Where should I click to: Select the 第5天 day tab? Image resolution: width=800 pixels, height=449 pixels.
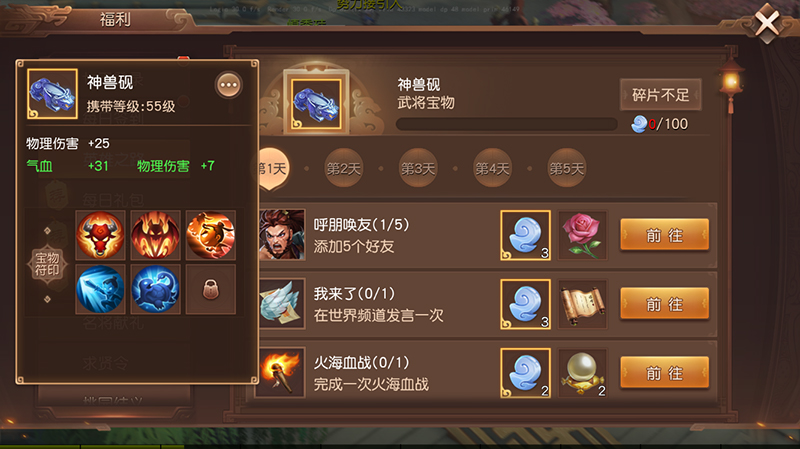pyautogui.click(x=566, y=168)
